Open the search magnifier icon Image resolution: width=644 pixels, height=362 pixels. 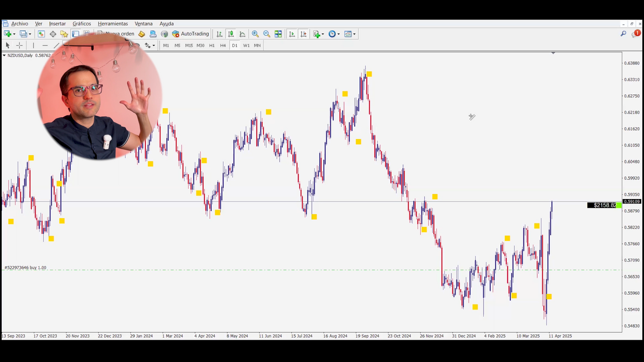[623, 34]
